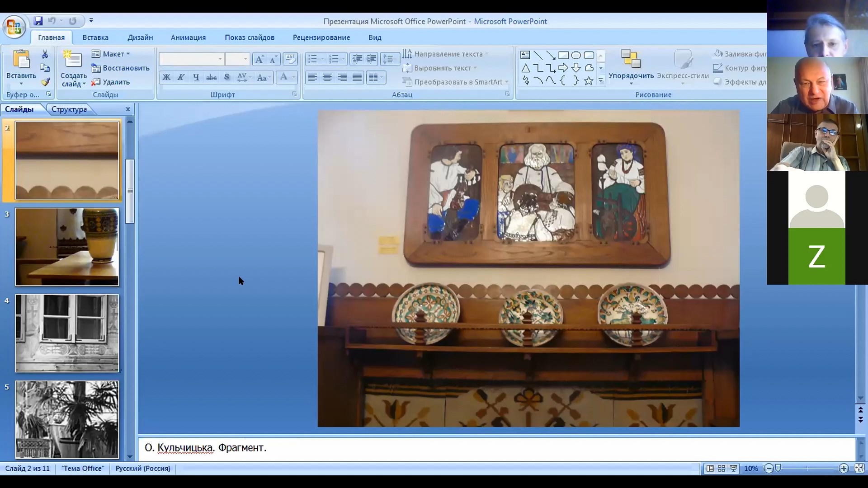Align text left
Screen dimensions: 868x488
coord(312,77)
